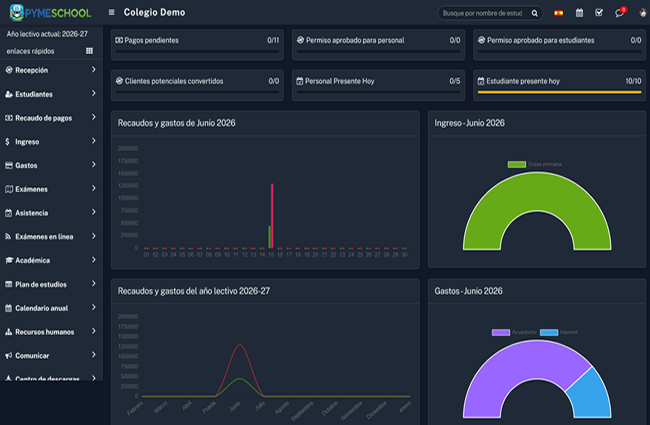This screenshot has width=650, height=425.
Task: Click the Calendario anual calendar icon
Action: point(9,308)
